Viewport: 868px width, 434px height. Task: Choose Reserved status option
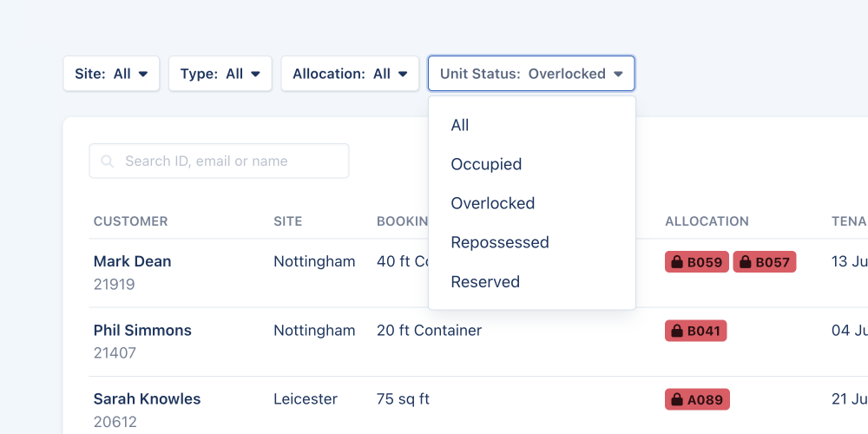485,282
